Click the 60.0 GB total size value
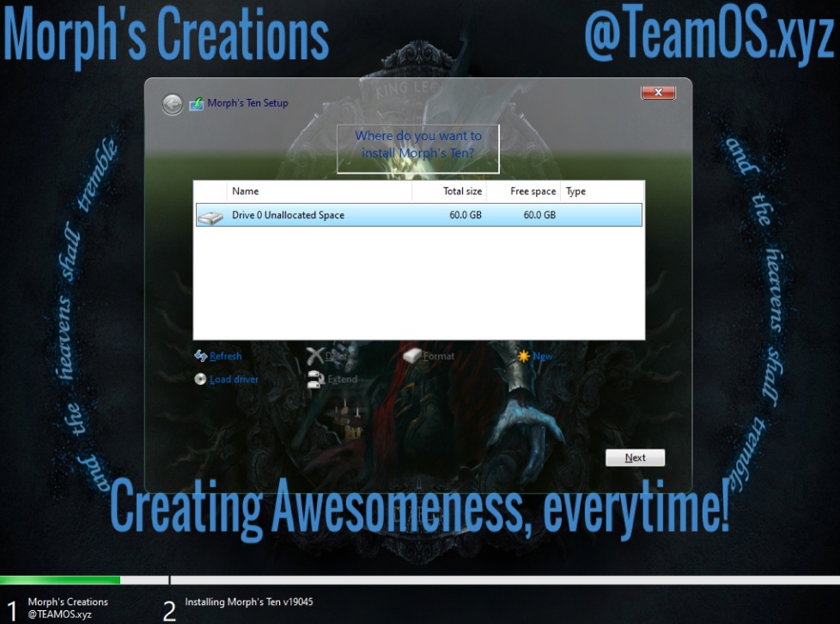Screen dimensions: 840x624 point(466,215)
